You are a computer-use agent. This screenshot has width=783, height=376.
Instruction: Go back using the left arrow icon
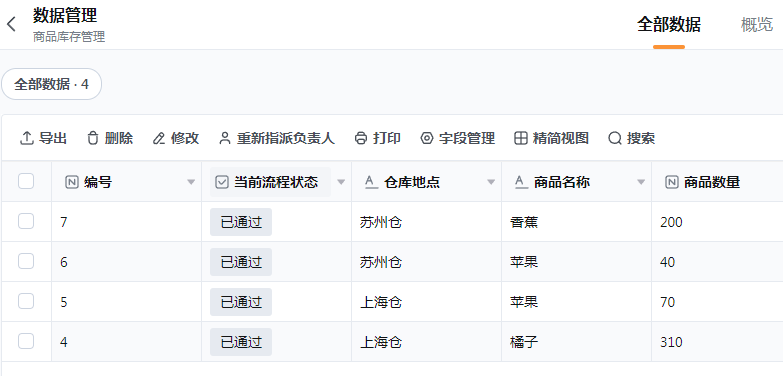pyautogui.click(x=11, y=24)
